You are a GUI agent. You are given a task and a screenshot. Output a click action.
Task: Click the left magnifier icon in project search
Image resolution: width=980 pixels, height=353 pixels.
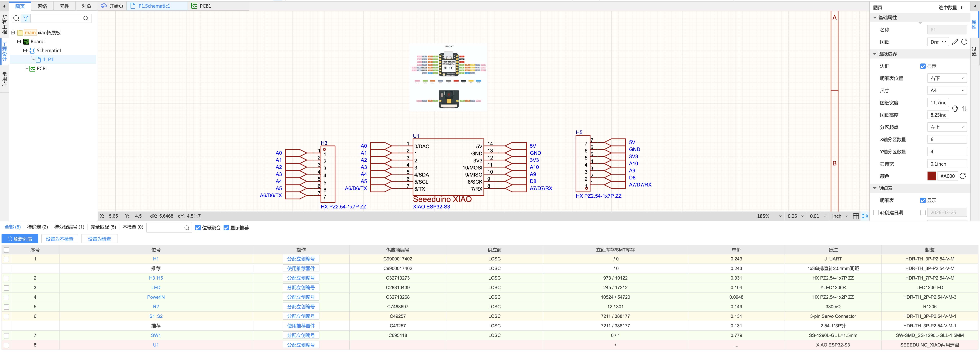[16, 18]
